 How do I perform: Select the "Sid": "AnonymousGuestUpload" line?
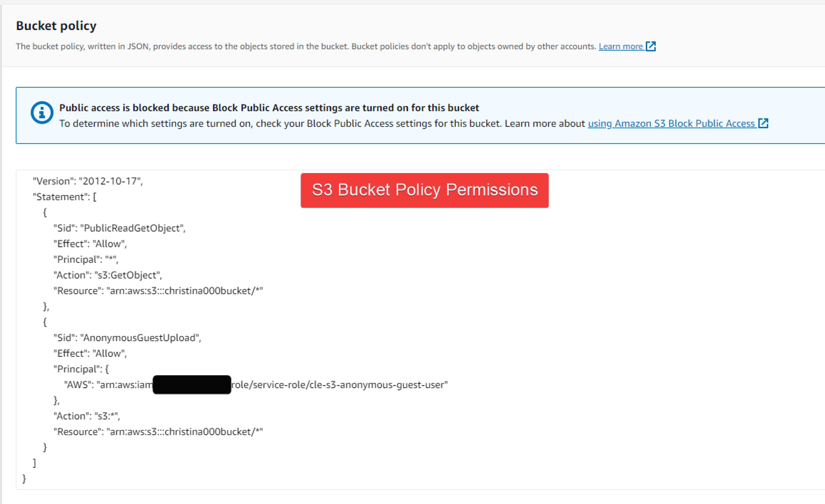pos(127,338)
